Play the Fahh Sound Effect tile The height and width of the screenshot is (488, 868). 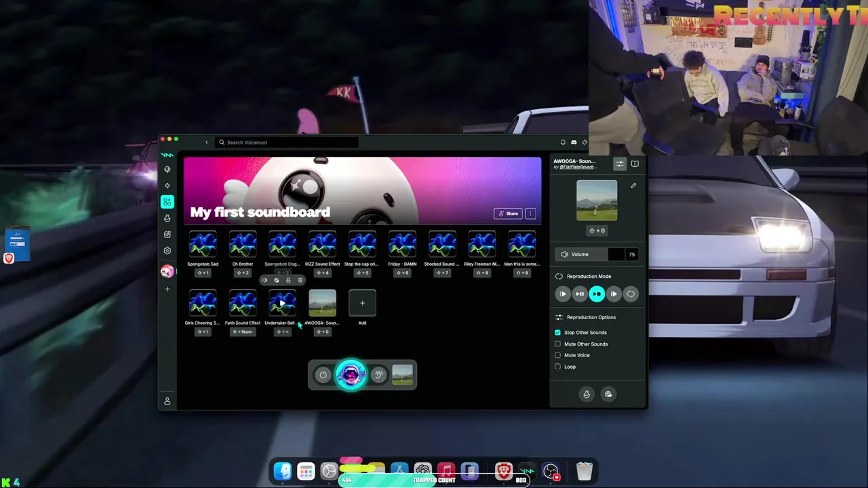click(x=243, y=303)
